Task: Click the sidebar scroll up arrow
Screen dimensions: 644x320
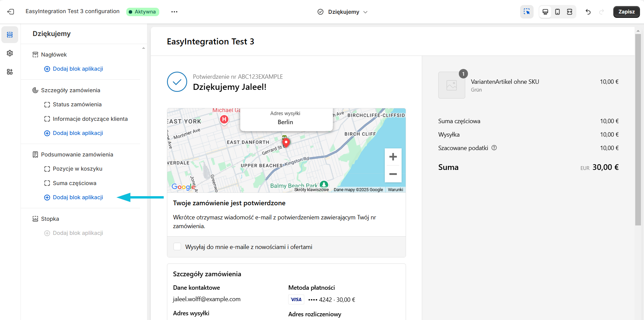Action: 143,48
